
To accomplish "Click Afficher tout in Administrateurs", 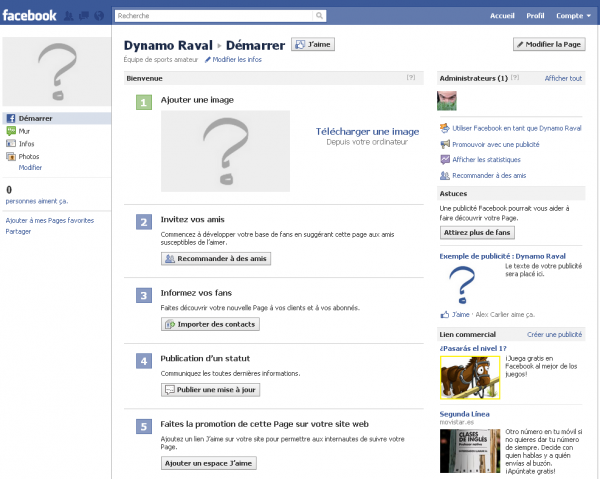I will tap(563, 78).
